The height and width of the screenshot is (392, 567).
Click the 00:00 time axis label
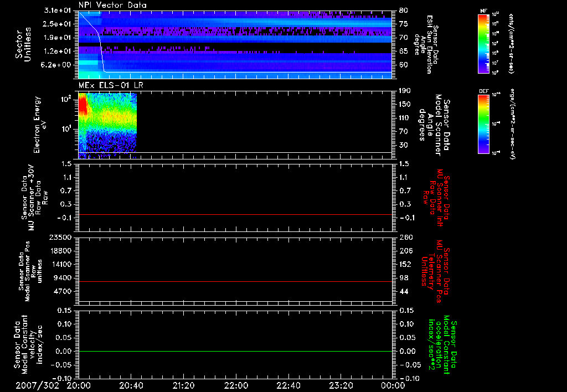[x=393, y=385]
